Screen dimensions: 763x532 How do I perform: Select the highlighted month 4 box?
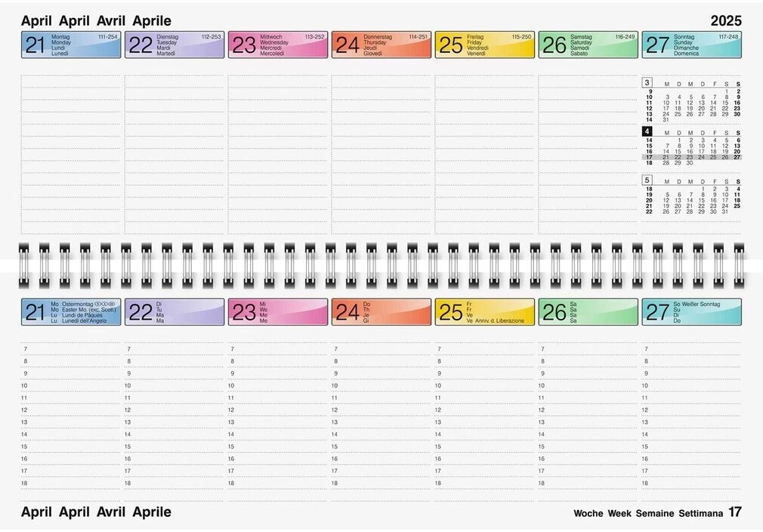pos(647,131)
